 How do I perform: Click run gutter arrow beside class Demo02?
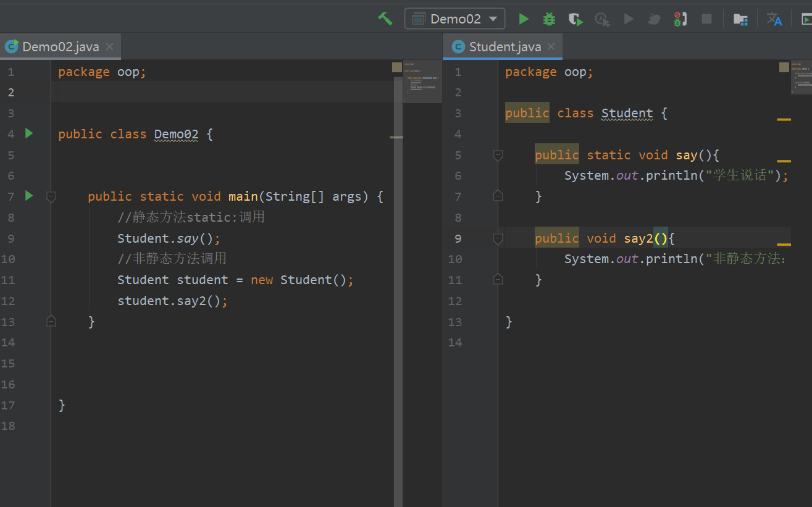[x=28, y=133]
